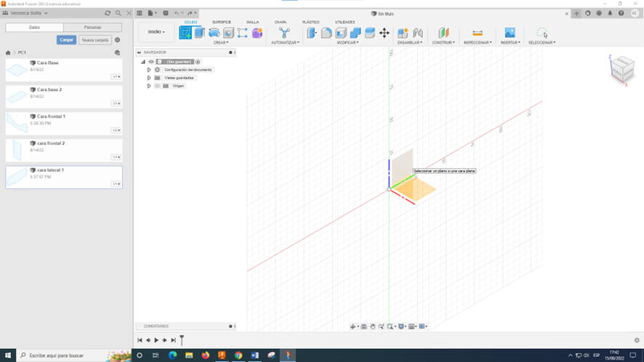
Task: Switch to the CHAPA tab
Action: click(281, 23)
